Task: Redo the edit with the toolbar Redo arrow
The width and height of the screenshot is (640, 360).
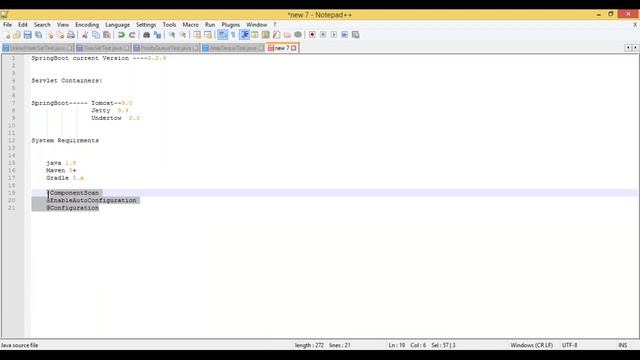Action: pos(132,35)
